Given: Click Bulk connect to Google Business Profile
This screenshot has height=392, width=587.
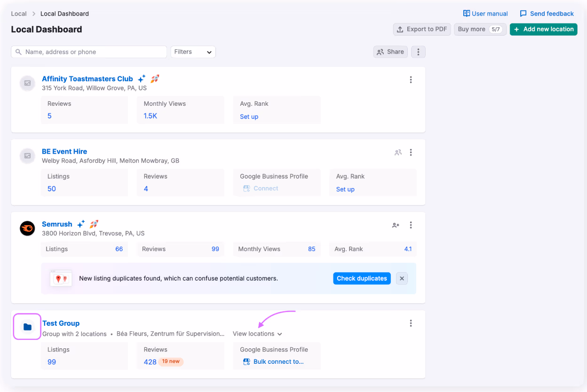Looking at the screenshot, I should [x=273, y=361].
